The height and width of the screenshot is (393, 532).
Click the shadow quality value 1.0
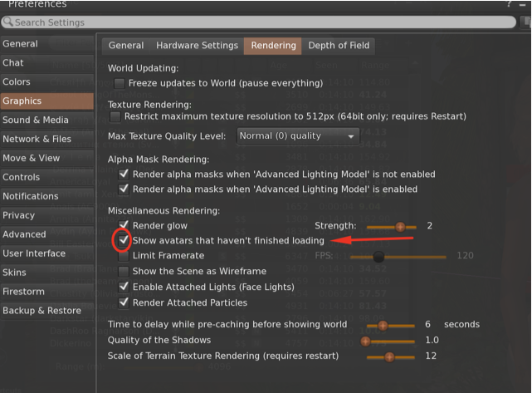pos(432,340)
